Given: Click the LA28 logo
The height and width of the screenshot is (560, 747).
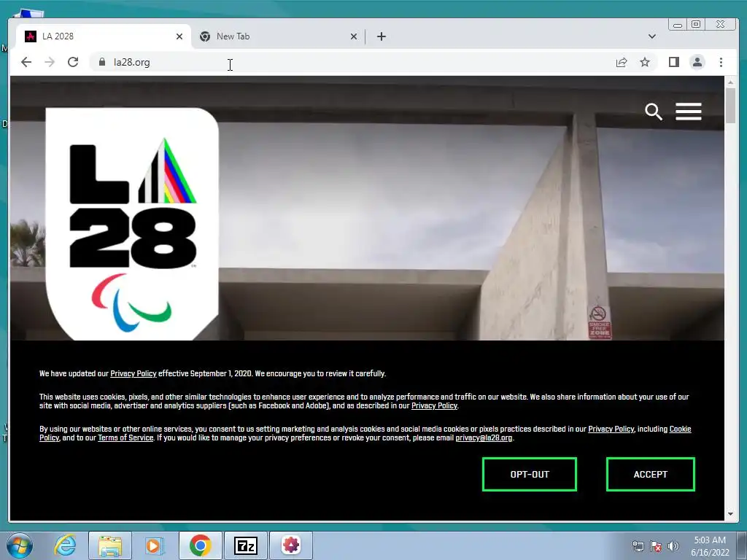Looking at the screenshot, I should click(132, 224).
